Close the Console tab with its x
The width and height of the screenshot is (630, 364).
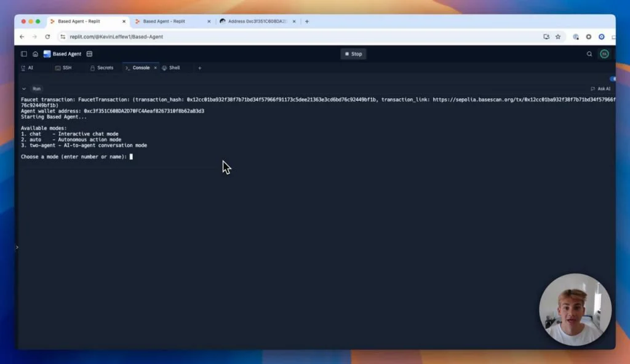156,68
